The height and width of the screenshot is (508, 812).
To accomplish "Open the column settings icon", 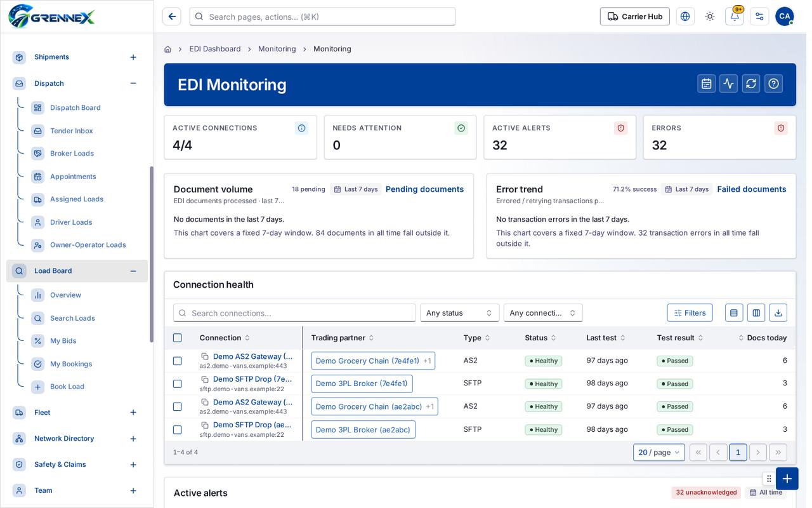I will click(x=756, y=313).
